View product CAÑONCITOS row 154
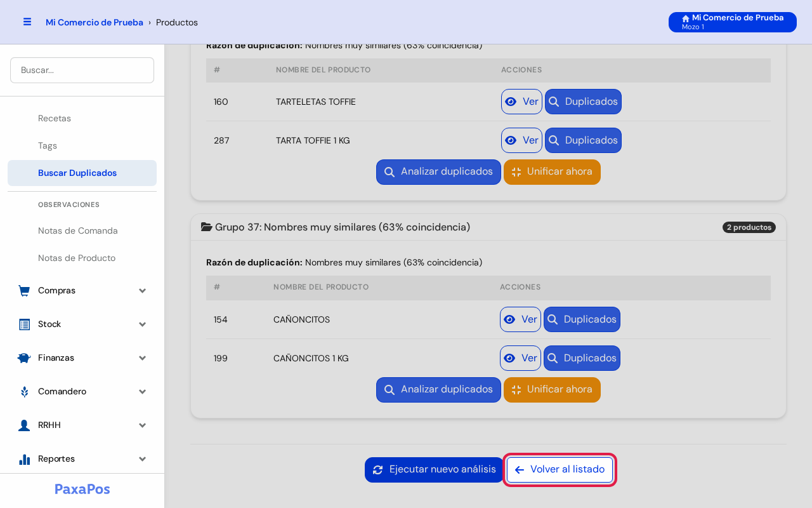The image size is (812, 508). (x=520, y=319)
